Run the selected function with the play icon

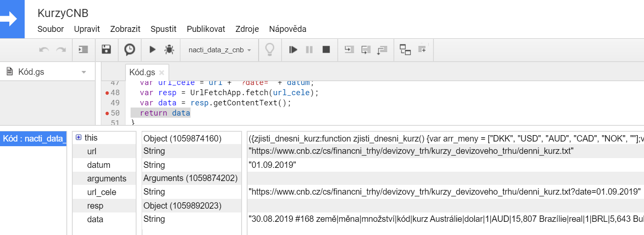coord(152,50)
